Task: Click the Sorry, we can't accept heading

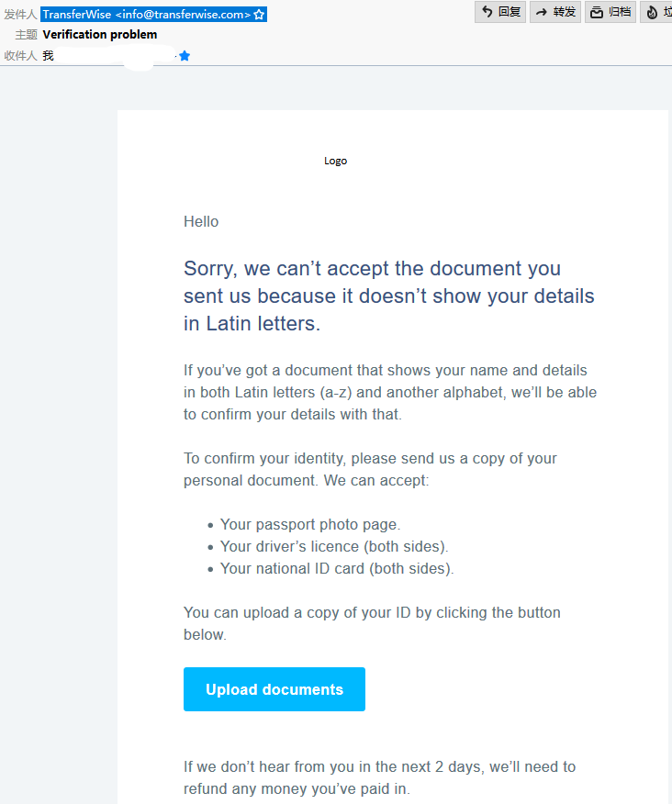Action: 389,296
